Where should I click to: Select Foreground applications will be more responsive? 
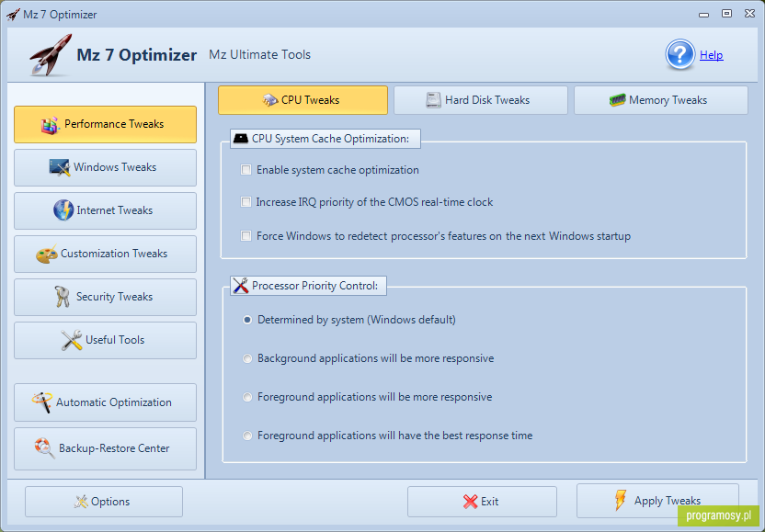[247, 397]
